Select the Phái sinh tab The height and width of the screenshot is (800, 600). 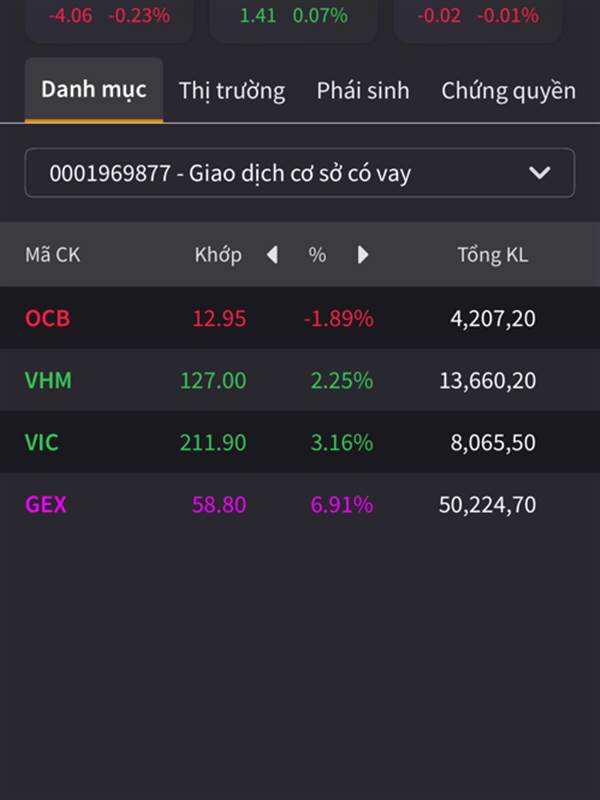tap(363, 90)
